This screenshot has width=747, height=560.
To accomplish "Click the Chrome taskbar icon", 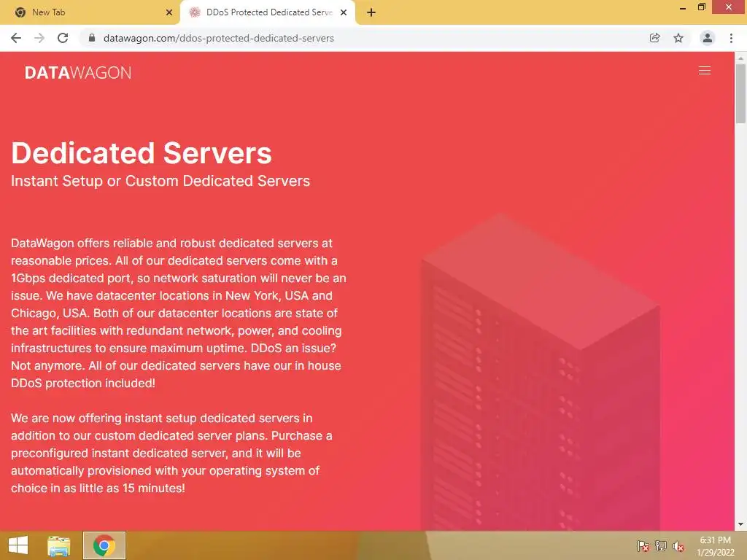I will [104, 545].
